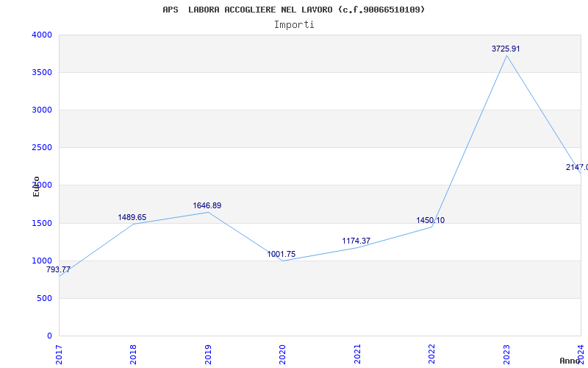Select the 1174.37 data label
Image resolution: width=588 pixels, height=368 pixels.
(x=356, y=241)
